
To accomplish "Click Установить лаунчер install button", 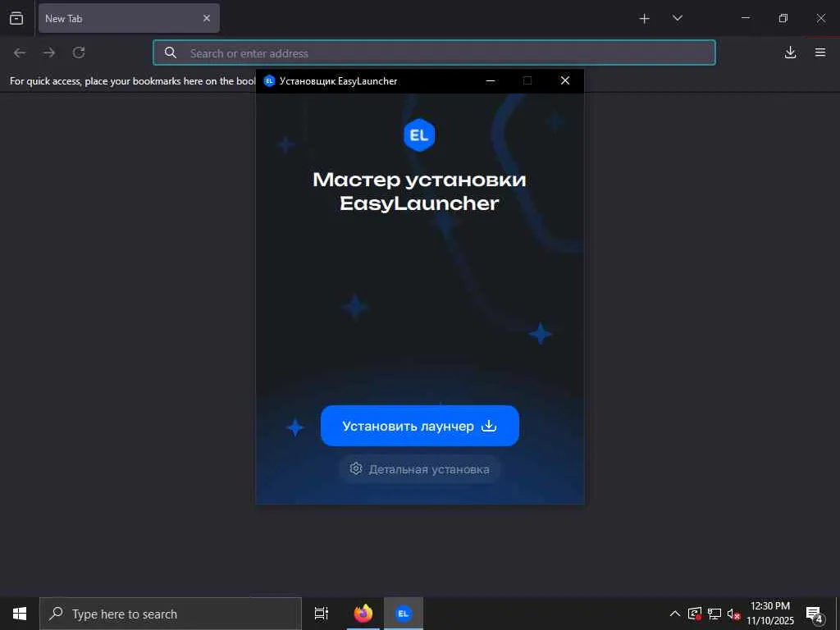I will (419, 426).
